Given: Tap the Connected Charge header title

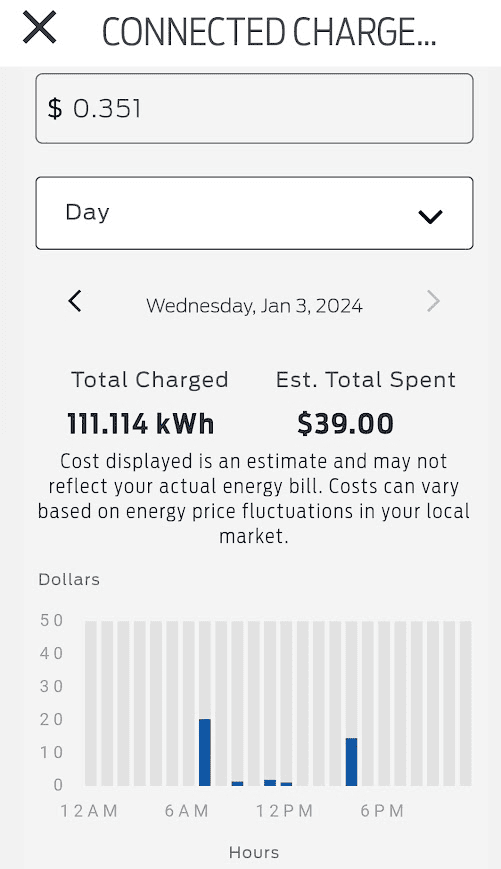Looking at the screenshot, I should 269,32.
